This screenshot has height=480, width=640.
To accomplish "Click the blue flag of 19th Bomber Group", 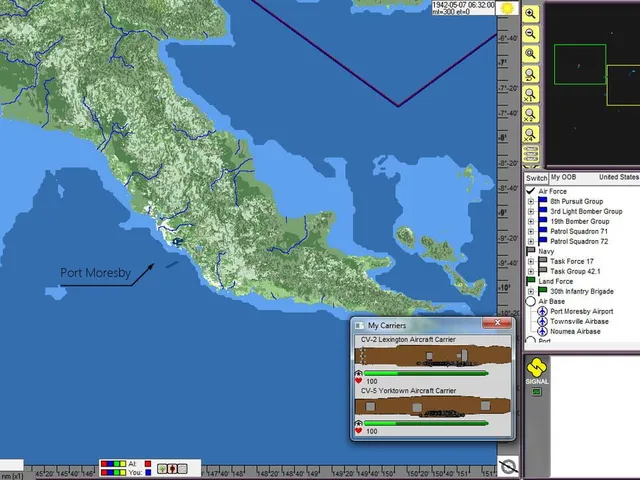I will [542, 221].
